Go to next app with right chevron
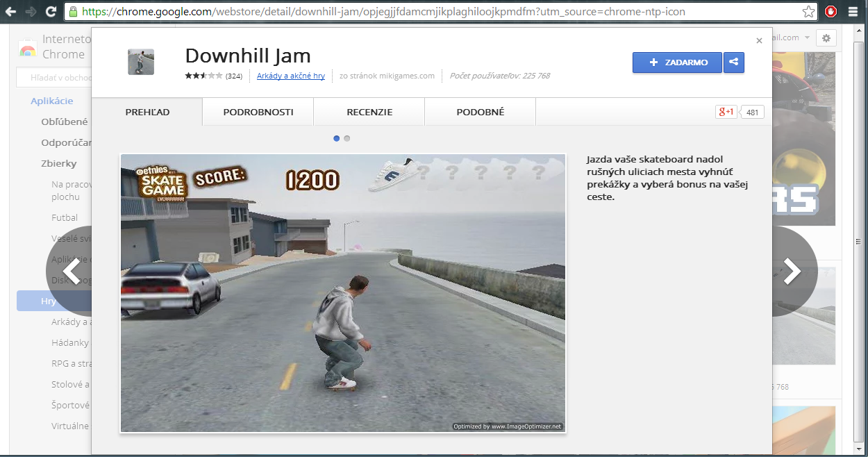This screenshot has width=868, height=457. click(792, 272)
